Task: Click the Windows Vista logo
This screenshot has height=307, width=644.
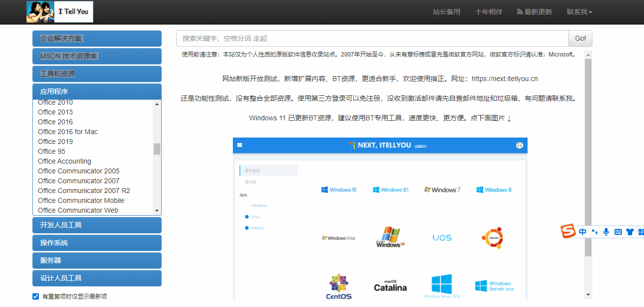Action: [338, 238]
